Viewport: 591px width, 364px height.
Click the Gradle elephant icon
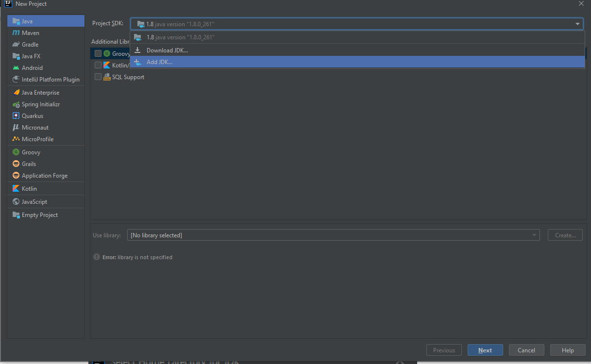[16, 45]
